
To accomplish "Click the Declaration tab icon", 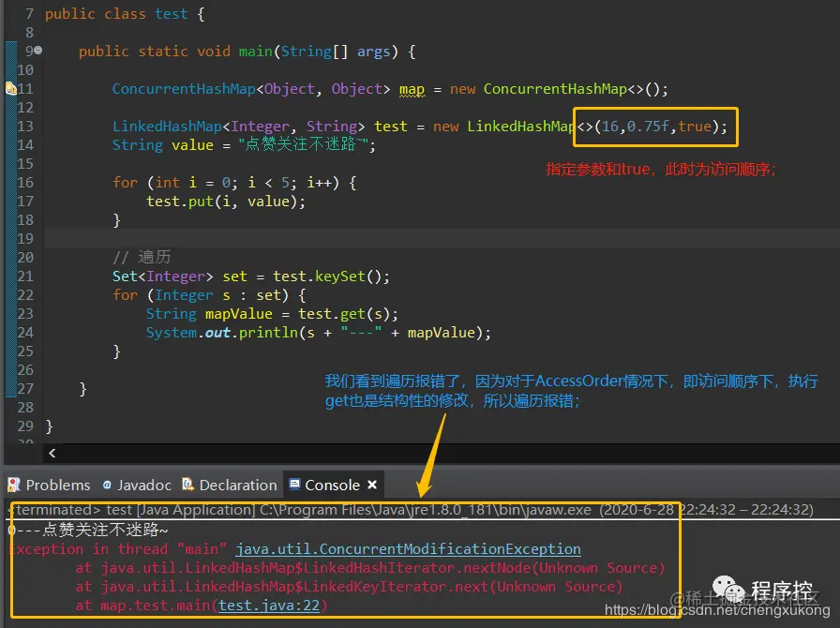I will point(187,485).
